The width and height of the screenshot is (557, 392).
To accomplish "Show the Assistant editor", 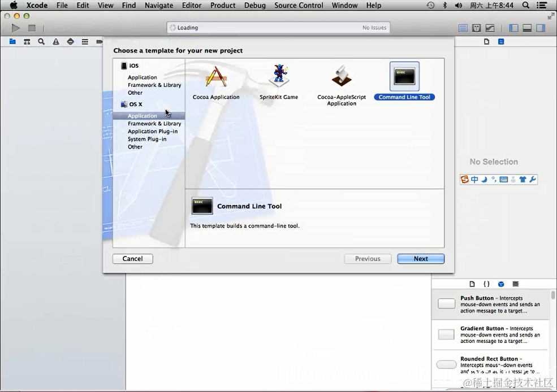I will point(476,28).
